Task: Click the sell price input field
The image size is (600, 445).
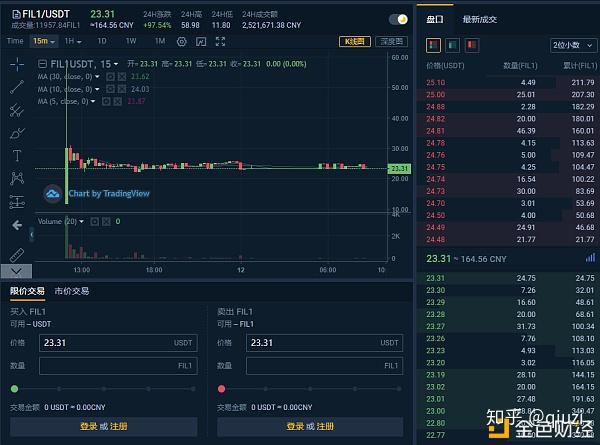Action: [x=324, y=343]
